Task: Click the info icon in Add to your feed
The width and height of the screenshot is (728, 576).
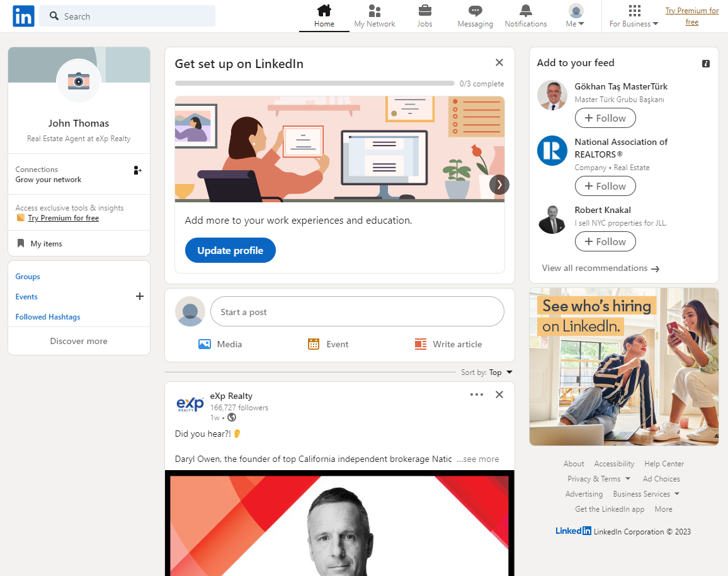Action: (x=706, y=64)
